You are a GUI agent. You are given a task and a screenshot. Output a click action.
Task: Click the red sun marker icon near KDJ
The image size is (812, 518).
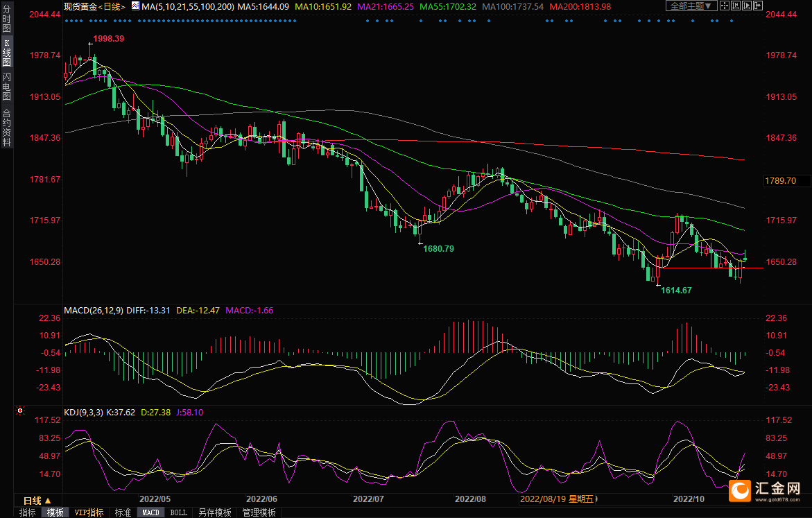click(19, 412)
